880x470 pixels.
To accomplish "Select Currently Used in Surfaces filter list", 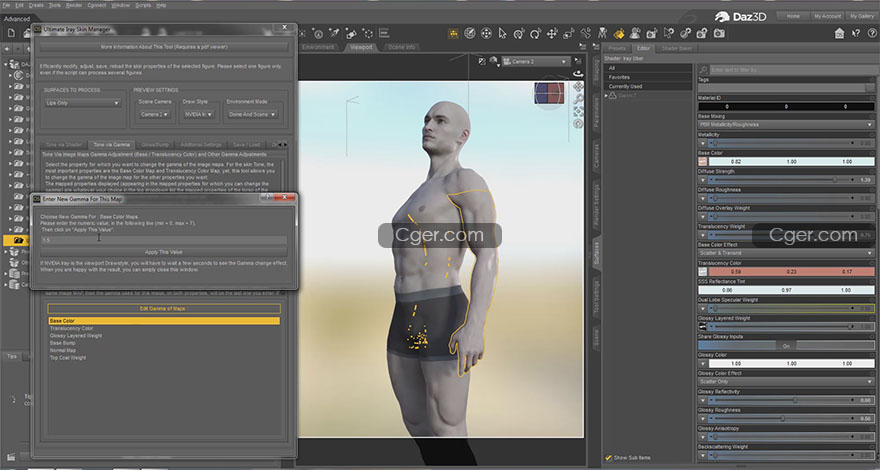I will (x=626, y=86).
